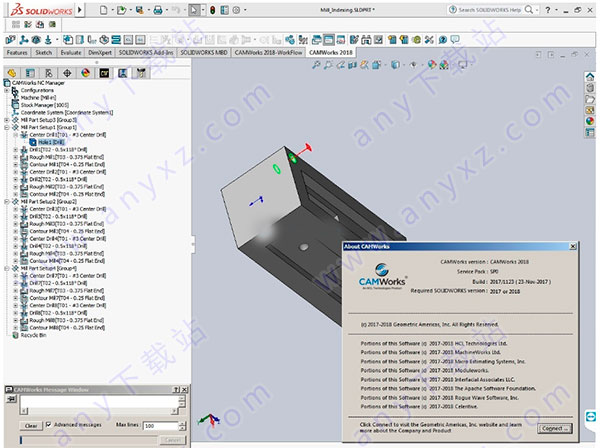
Task: Expand the SOLIDWORKS menu flyout arrow
Action: (x=80, y=10)
